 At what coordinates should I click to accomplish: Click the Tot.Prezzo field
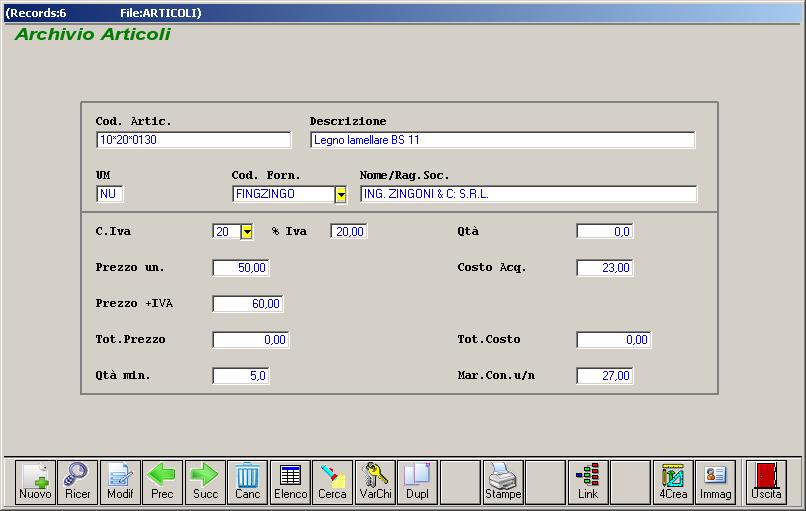[x=251, y=340]
